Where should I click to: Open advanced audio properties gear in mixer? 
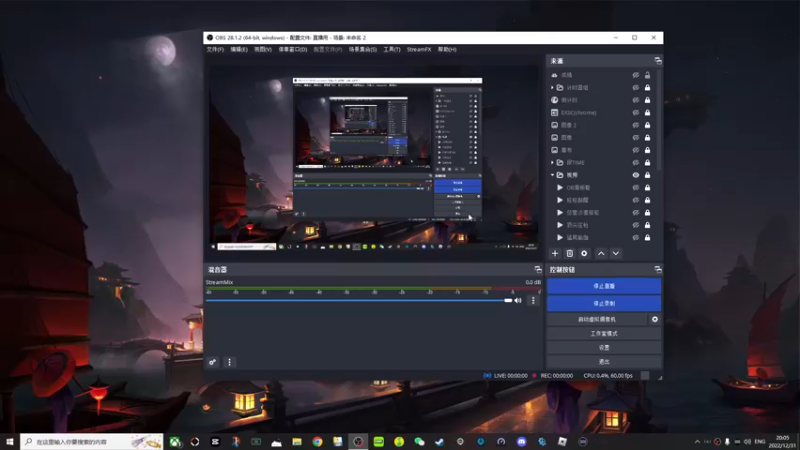click(213, 362)
